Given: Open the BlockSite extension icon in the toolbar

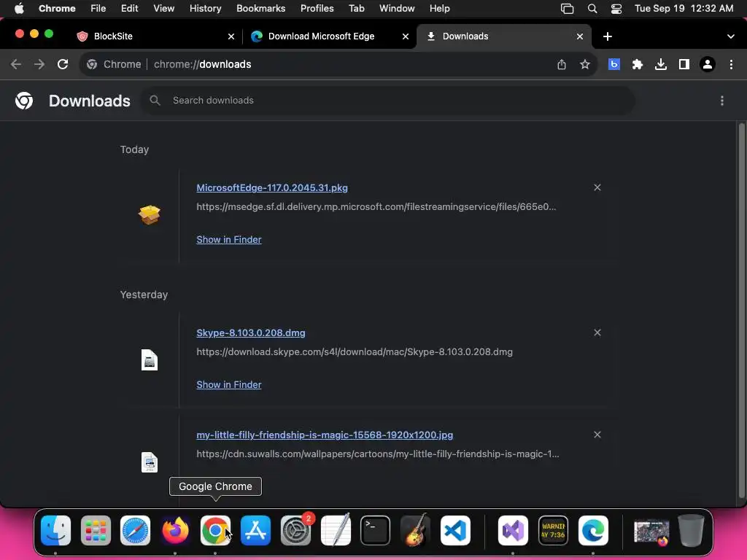Looking at the screenshot, I should [x=614, y=64].
